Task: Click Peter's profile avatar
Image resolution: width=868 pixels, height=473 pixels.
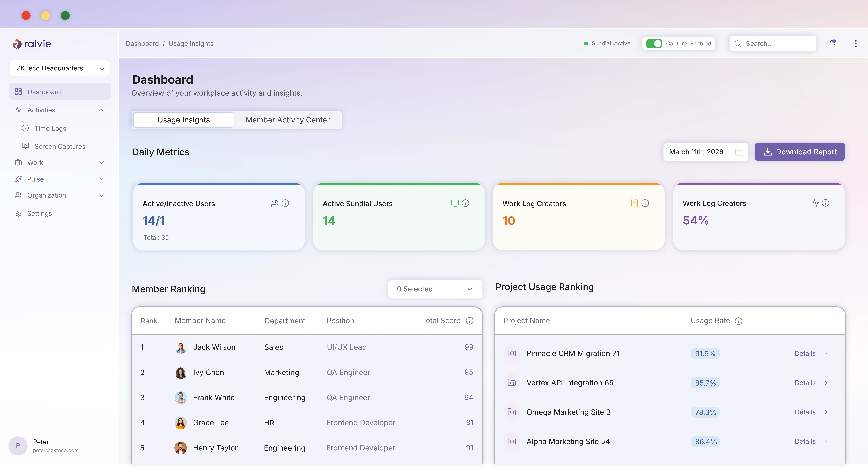Action: (18, 446)
